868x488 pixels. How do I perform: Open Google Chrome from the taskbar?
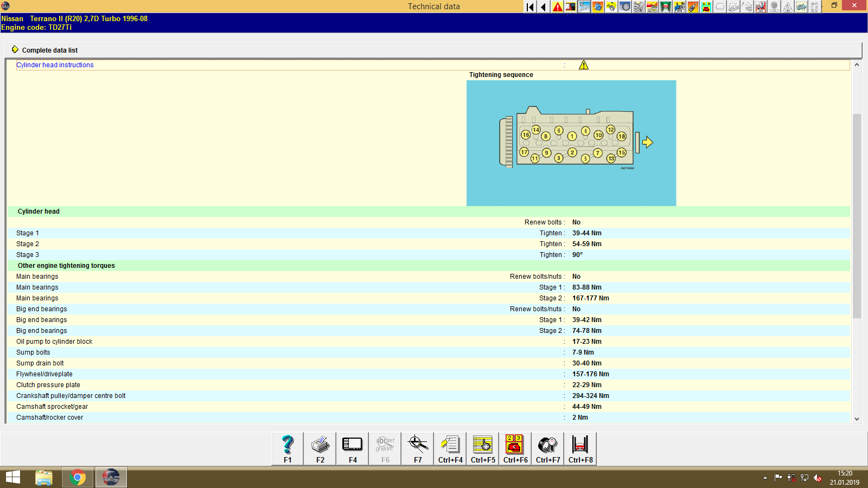(78, 477)
